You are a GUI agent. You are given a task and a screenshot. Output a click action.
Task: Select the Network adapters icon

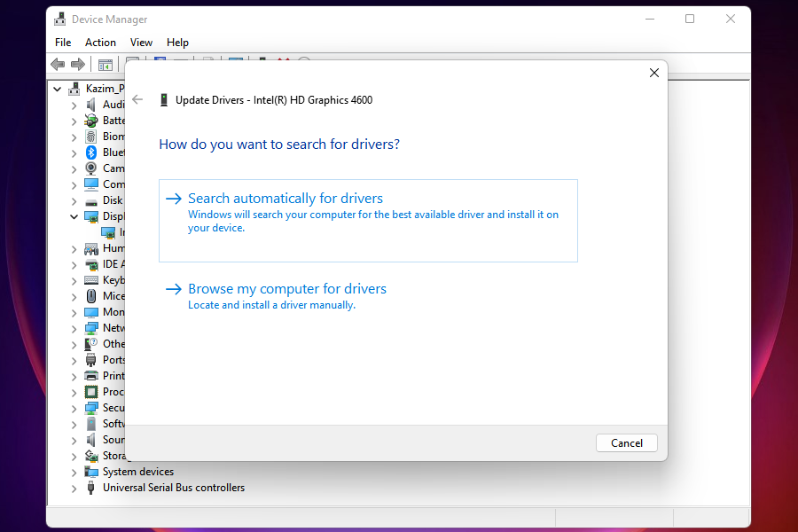pos(91,328)
